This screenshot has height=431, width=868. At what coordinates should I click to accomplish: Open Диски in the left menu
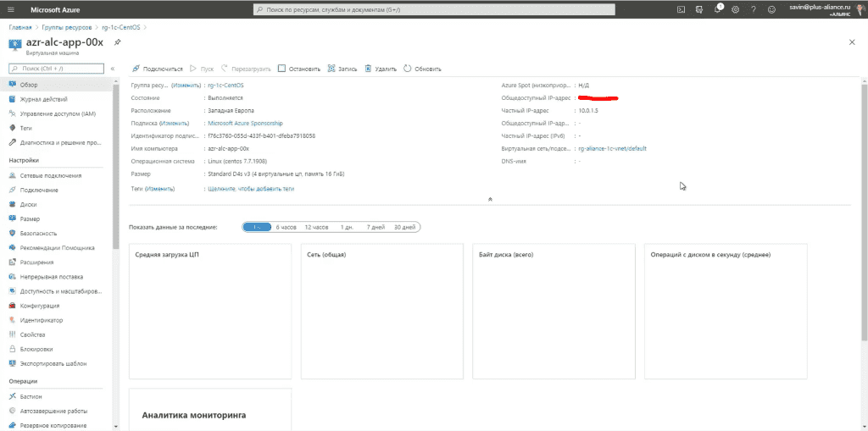55,204
